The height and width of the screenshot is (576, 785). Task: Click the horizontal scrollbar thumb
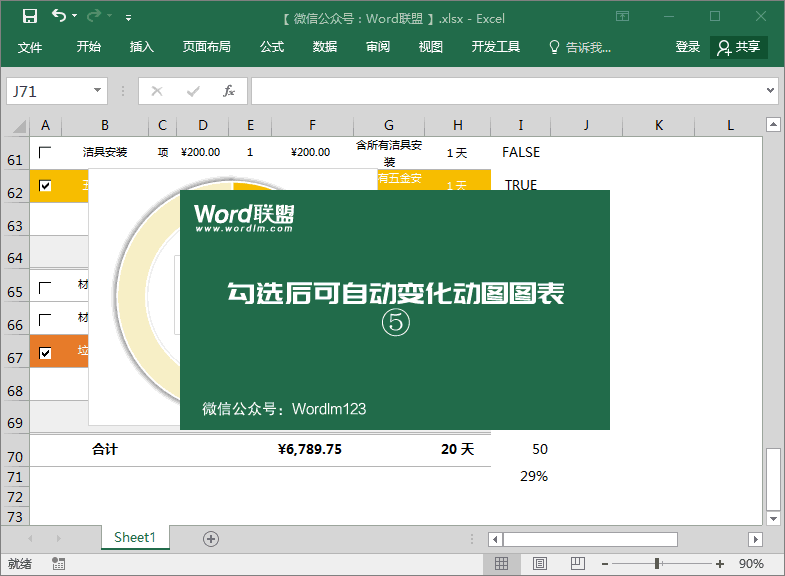pyautogui.click(x=590, y=539)
